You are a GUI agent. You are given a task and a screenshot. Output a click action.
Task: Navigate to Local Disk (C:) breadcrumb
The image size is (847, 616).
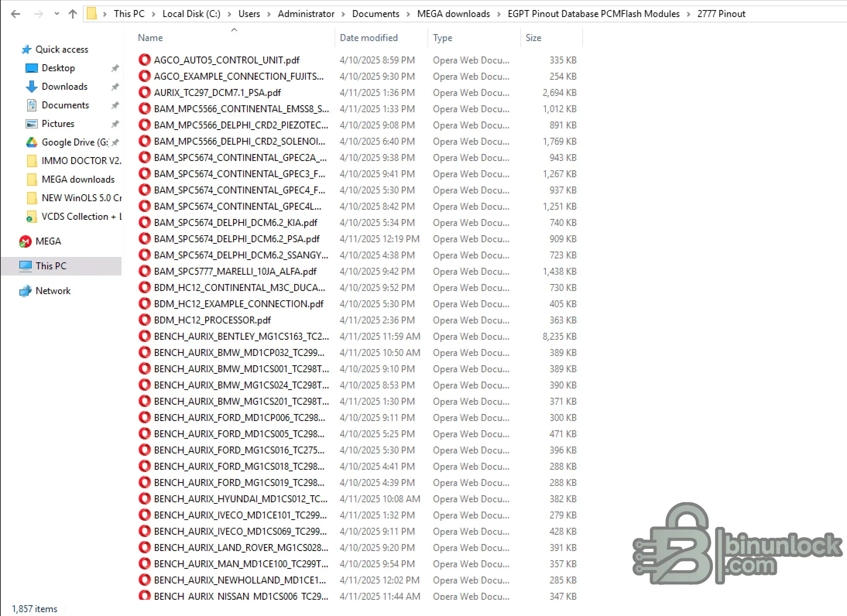[191, 14]
